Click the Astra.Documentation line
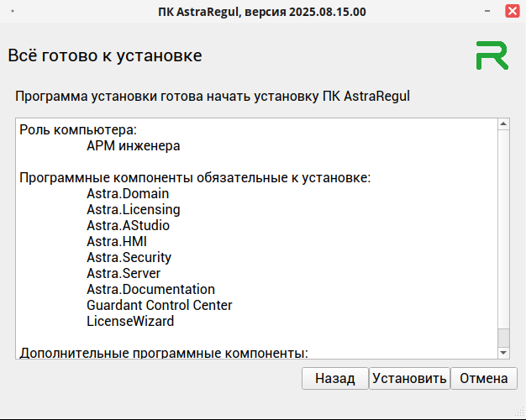526x420 pixels. (x=150, y=290)
